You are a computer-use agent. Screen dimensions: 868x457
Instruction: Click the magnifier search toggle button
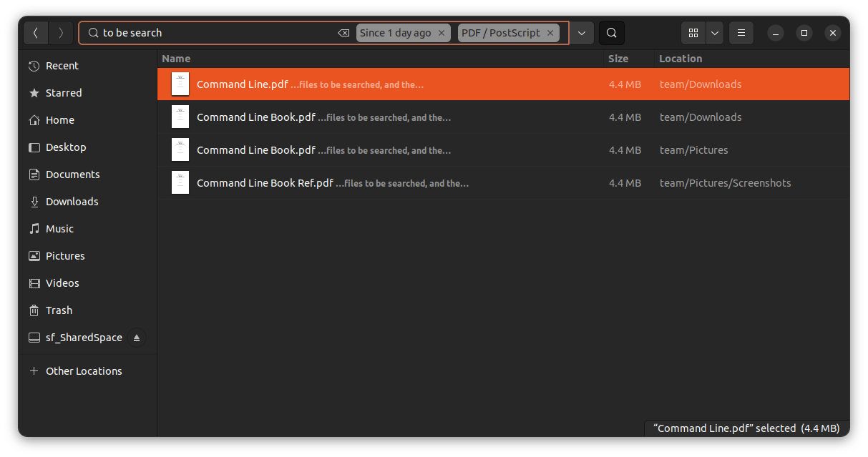coord(611,33)
